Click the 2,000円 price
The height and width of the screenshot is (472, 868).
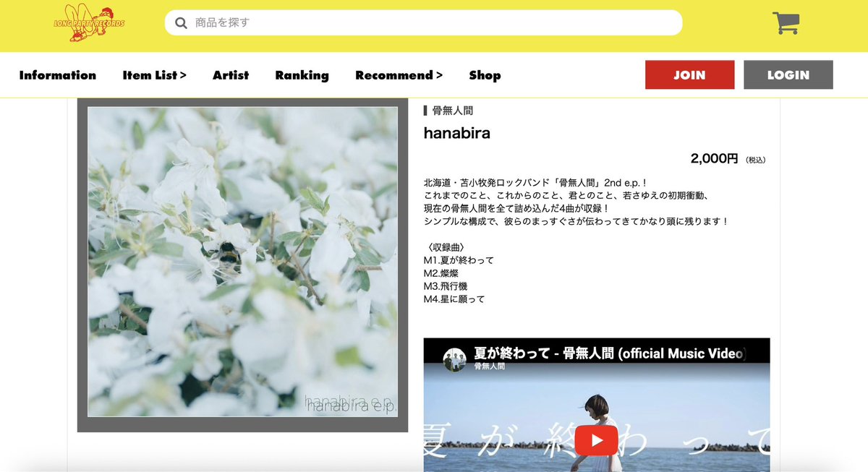(715, 158)
